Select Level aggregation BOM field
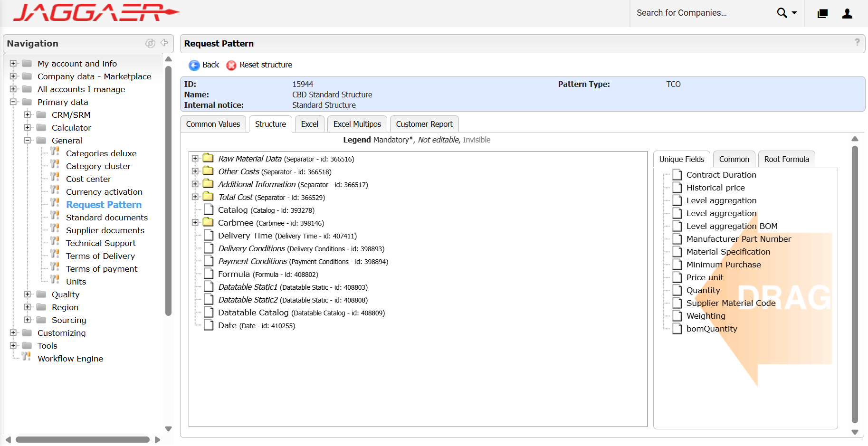Image resolution: width=868 pixels, height=446 pixels. (x=732, y=226)
